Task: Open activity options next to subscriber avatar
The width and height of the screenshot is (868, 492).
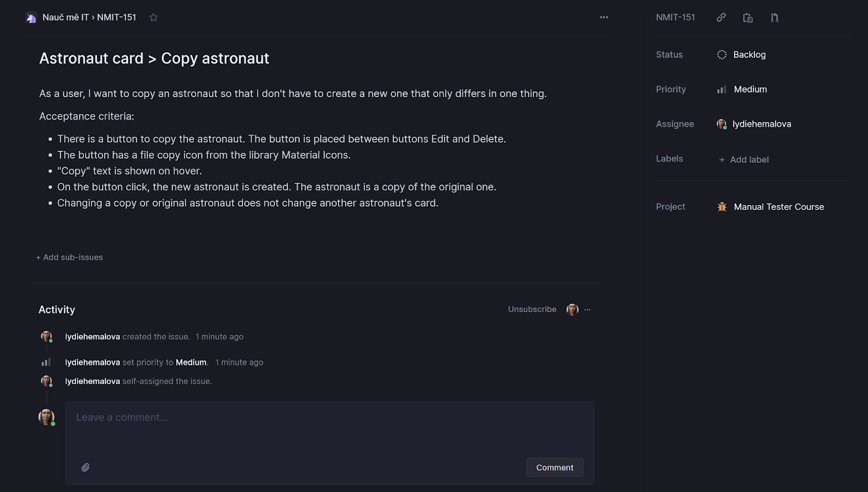Action: point(587,310)
